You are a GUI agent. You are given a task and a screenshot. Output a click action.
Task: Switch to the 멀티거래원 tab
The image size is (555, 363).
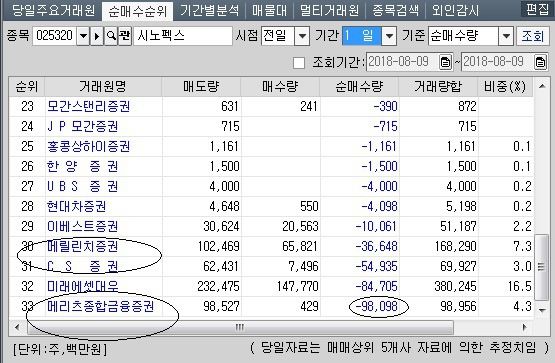coord(330,10)
